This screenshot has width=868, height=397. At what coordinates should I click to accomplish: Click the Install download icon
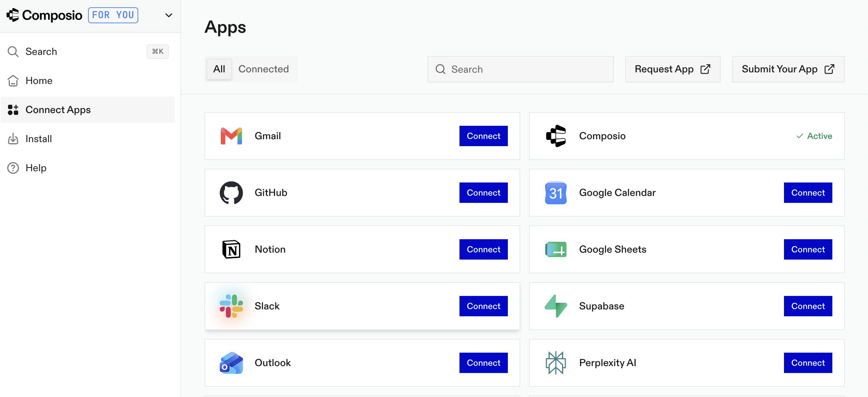coord(13,139)
